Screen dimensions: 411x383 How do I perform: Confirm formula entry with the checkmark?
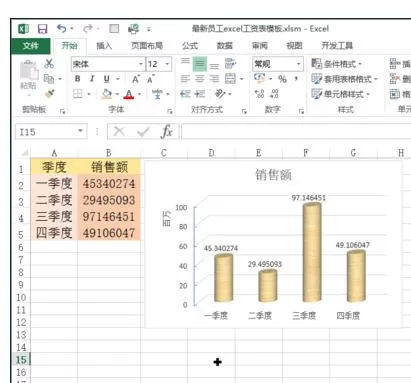coord(143,132)
